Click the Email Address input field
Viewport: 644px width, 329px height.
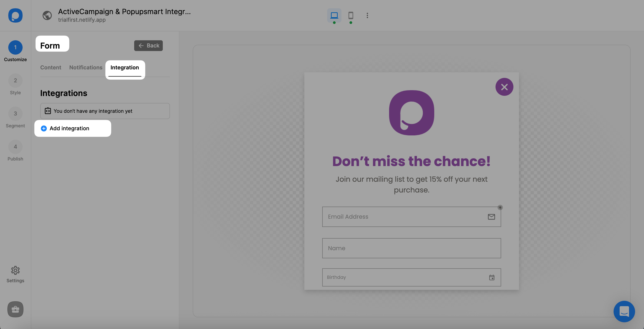pos(411,217)
